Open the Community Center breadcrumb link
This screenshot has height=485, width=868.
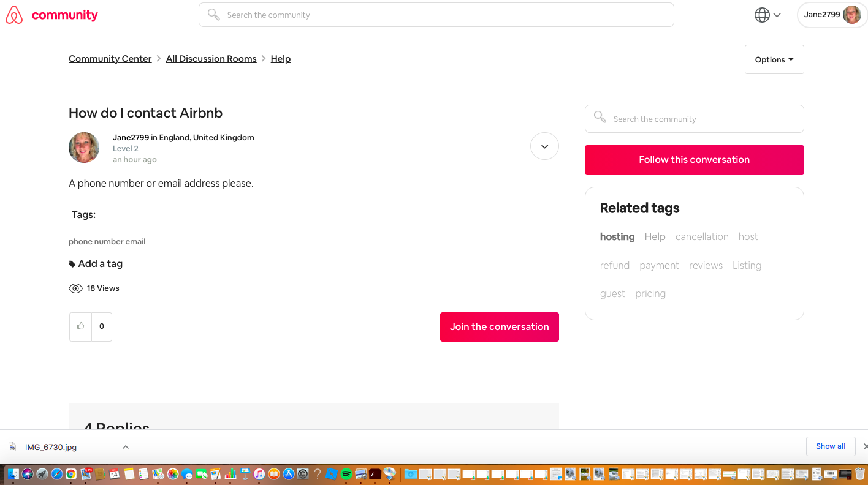(110, 58)
